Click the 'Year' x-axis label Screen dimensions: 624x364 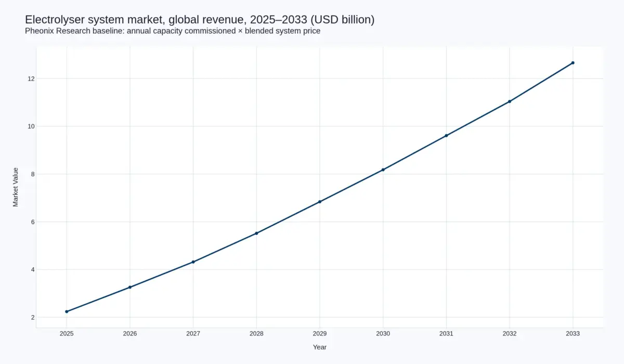(x=320, y=347)
